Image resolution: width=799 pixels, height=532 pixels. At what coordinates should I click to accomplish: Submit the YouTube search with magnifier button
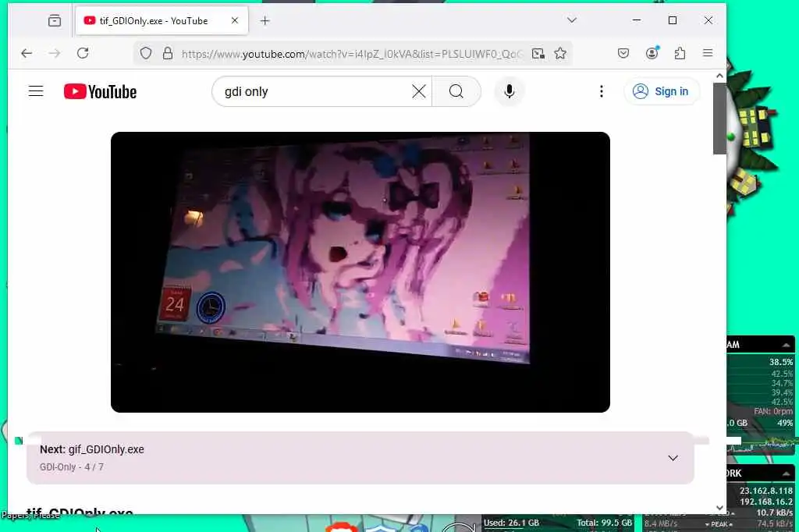(456, 91)
